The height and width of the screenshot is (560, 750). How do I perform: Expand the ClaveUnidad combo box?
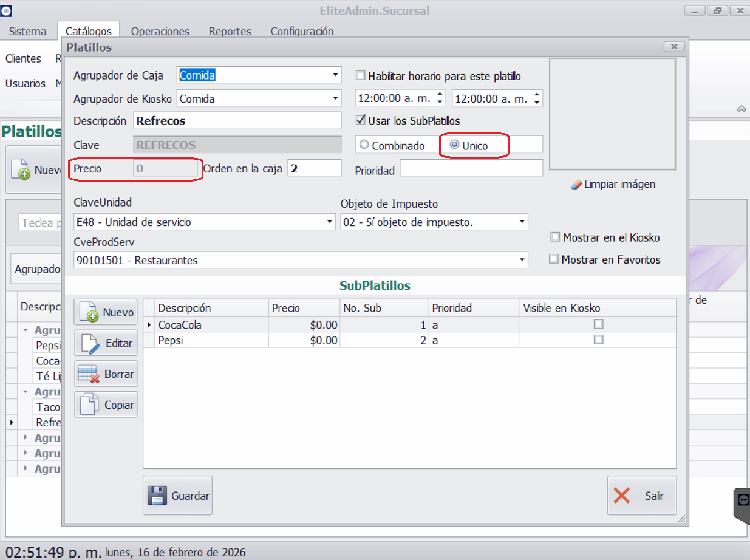click(x=329, y=222)
